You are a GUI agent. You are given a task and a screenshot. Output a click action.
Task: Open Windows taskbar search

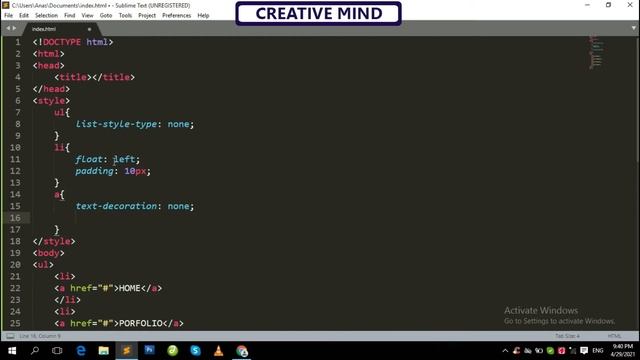35,351
